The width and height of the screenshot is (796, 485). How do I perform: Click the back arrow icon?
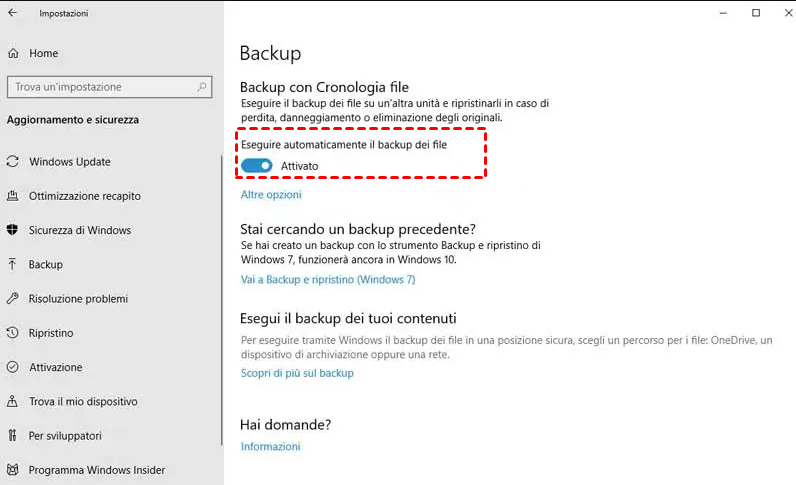(x=12, y=13)
